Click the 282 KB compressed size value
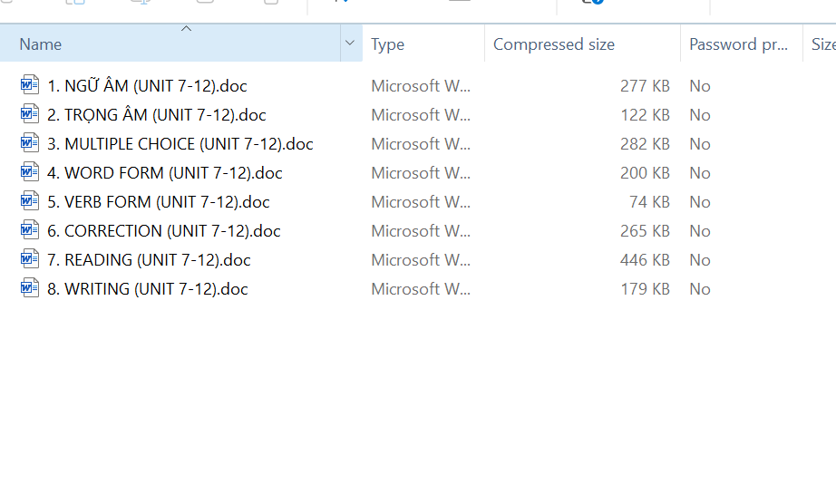This screenshot has height=504, width=836. (645, 144)
